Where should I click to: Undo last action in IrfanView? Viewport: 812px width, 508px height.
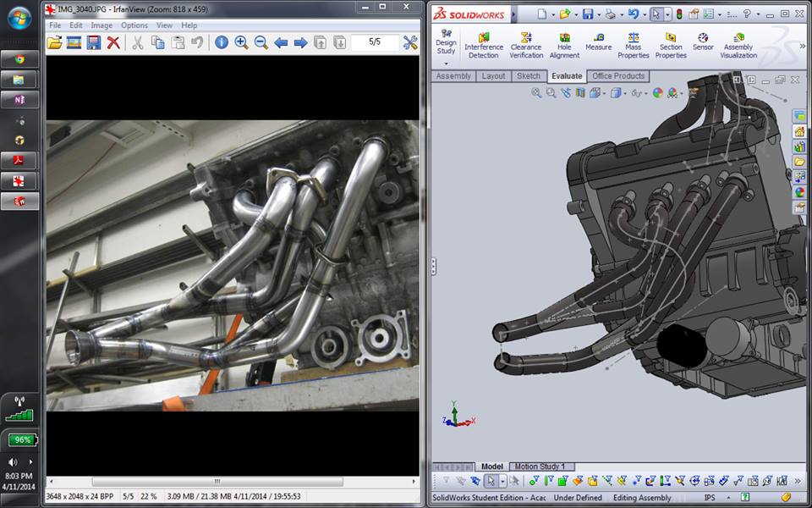tap(197, 42)
